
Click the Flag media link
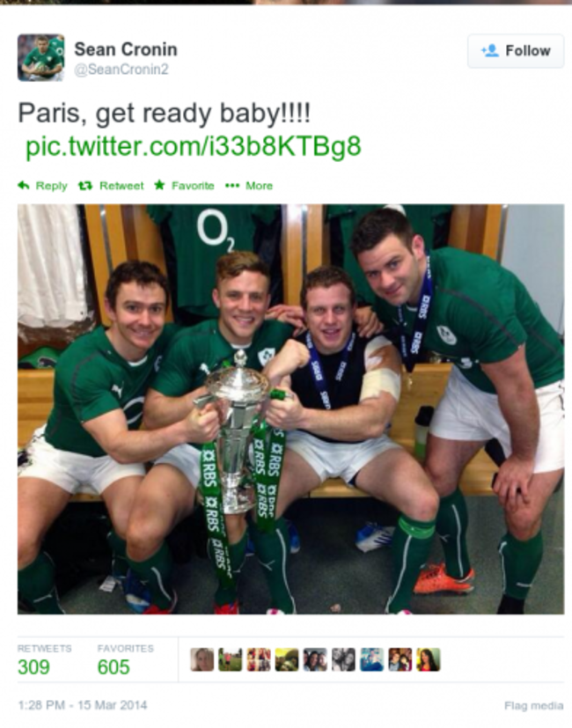(x=534, y=706)
